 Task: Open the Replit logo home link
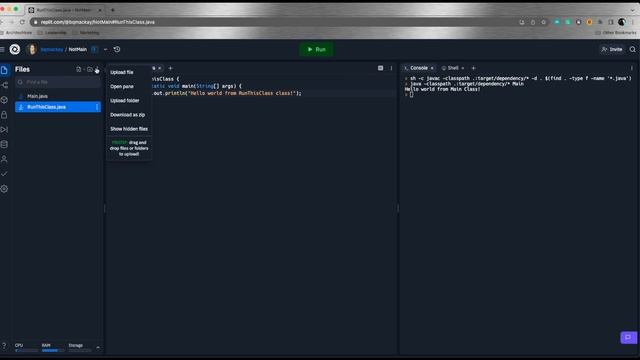pyautogui.click(x=15, y=49)
